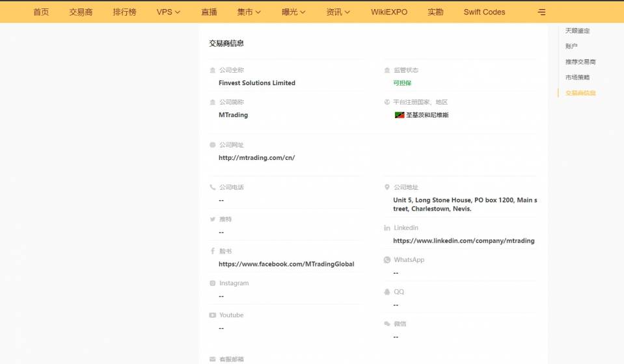Open WikiEXPO in navigation bar
624x364 pixels.
389,12
